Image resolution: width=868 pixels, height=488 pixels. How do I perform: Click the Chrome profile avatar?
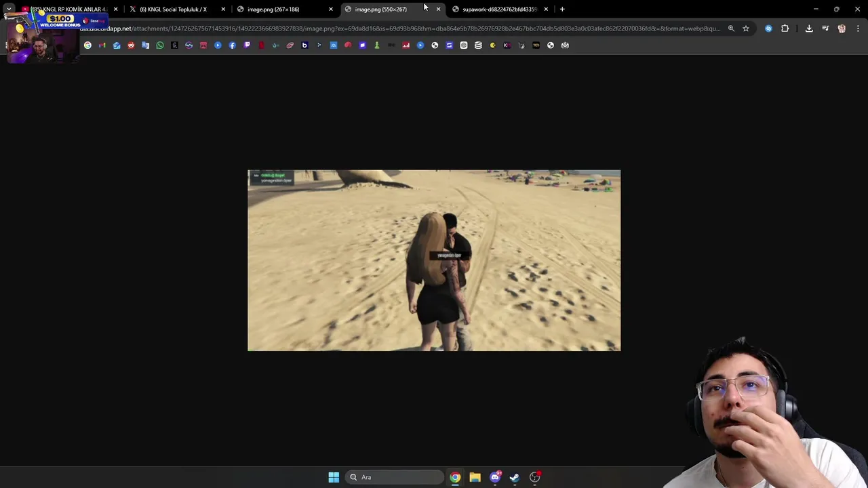tap(842, 28)
